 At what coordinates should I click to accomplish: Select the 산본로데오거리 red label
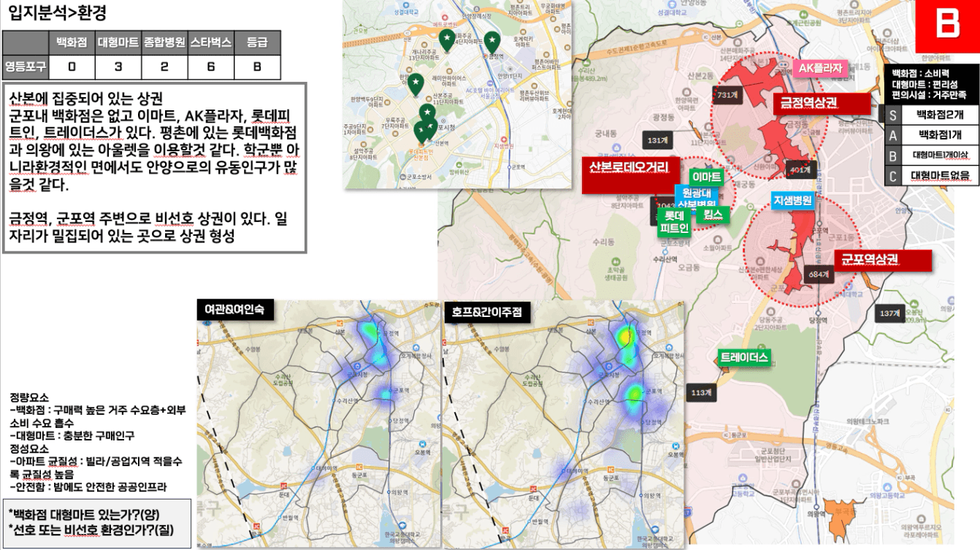click(x=631, y=175)
